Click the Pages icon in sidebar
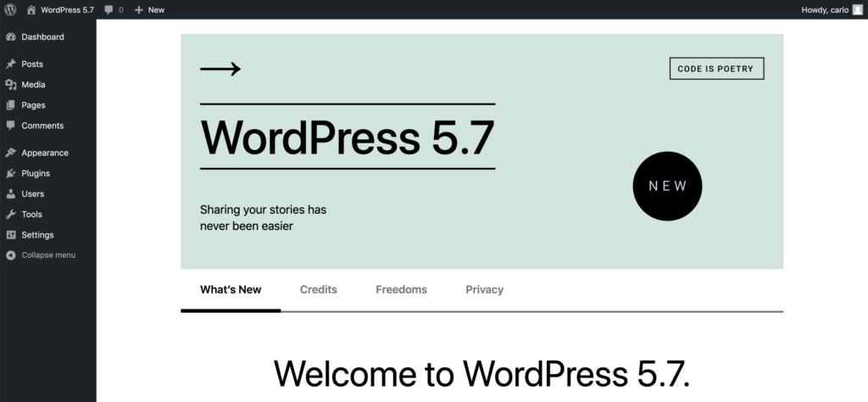The height and width of the screenshot is (402, 868). click(x=10, y=105)
